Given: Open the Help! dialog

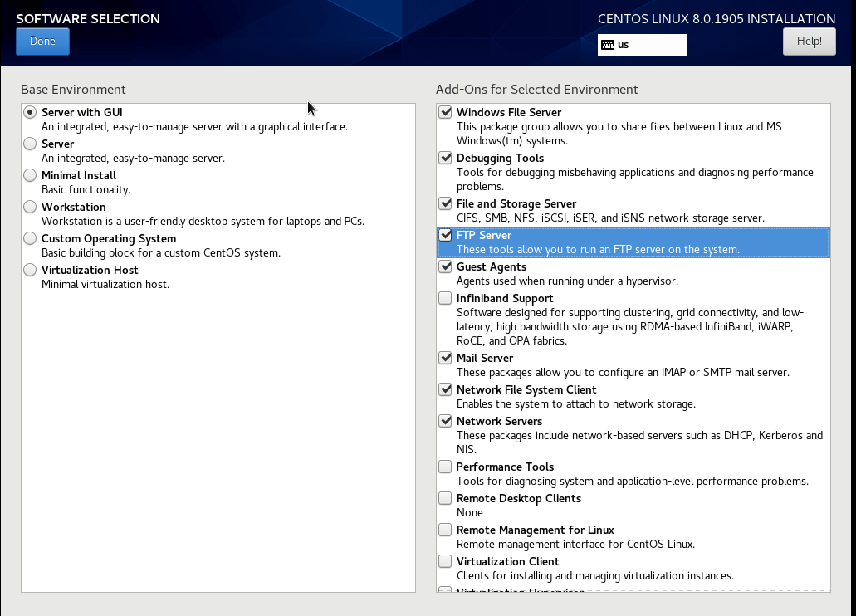Looking at the screenshot, I should [808, 41].
